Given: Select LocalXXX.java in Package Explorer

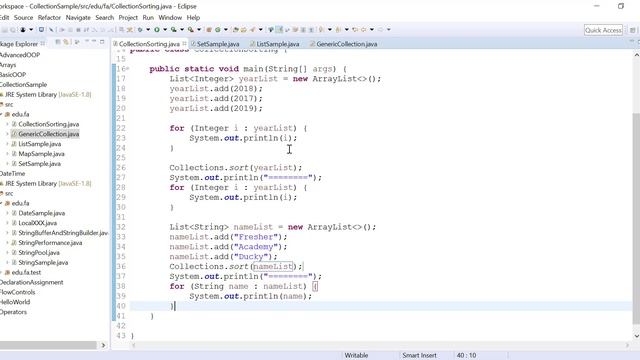Looking at the screenshot, I should coord(38,223).
